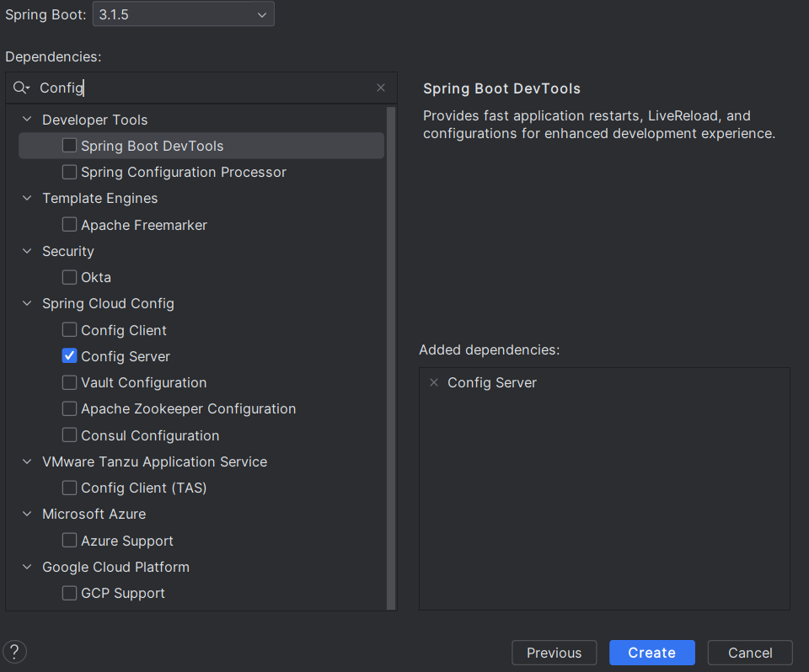The height and width of the screenshot is (672, 809).
Task: Select the Security category label
Action: tap(68, 251)
